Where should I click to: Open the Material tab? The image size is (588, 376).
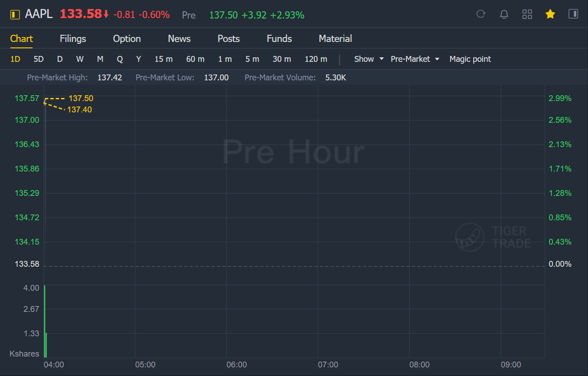(335, 39)
